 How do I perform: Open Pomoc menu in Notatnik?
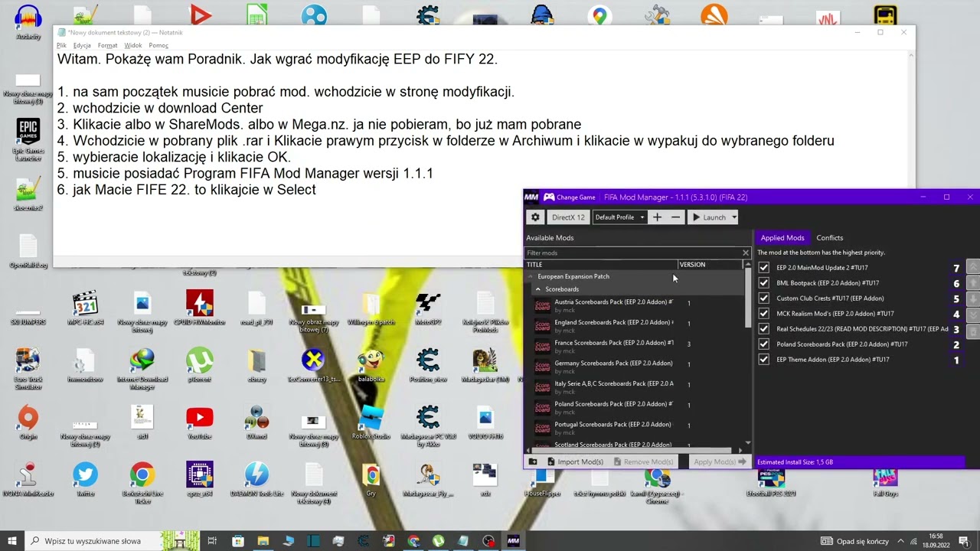[158, 45]
